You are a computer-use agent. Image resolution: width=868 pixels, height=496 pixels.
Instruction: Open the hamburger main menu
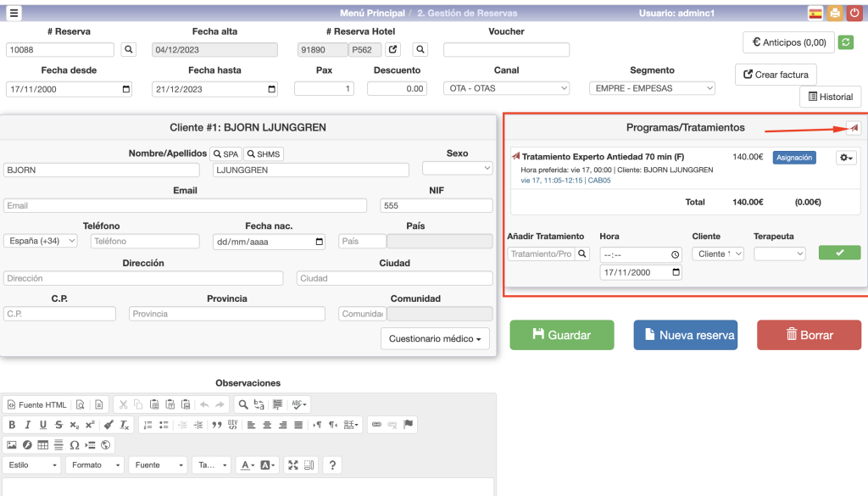(14, 13)
